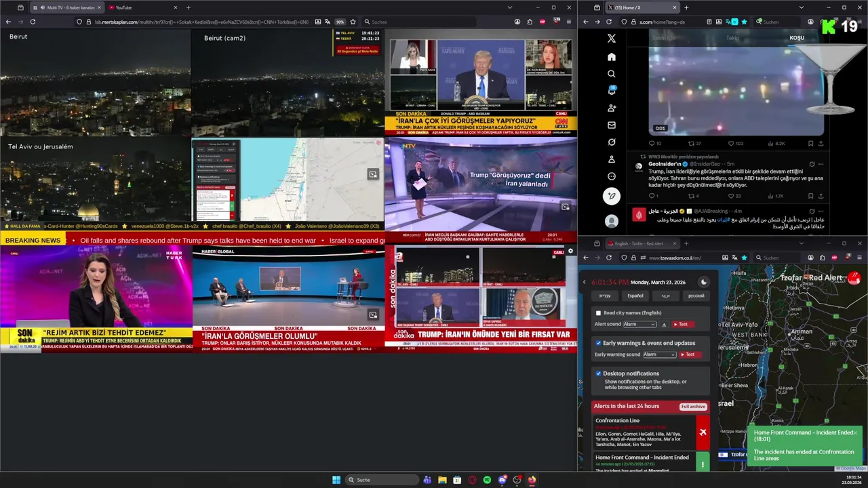Reload the Tzofar Red Alert page

609,258
